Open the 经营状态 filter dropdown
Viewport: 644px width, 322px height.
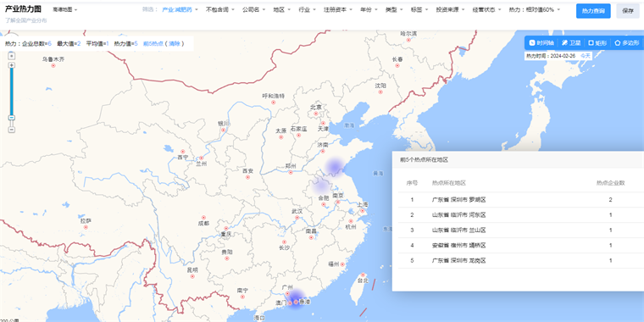tap(486, 9)
